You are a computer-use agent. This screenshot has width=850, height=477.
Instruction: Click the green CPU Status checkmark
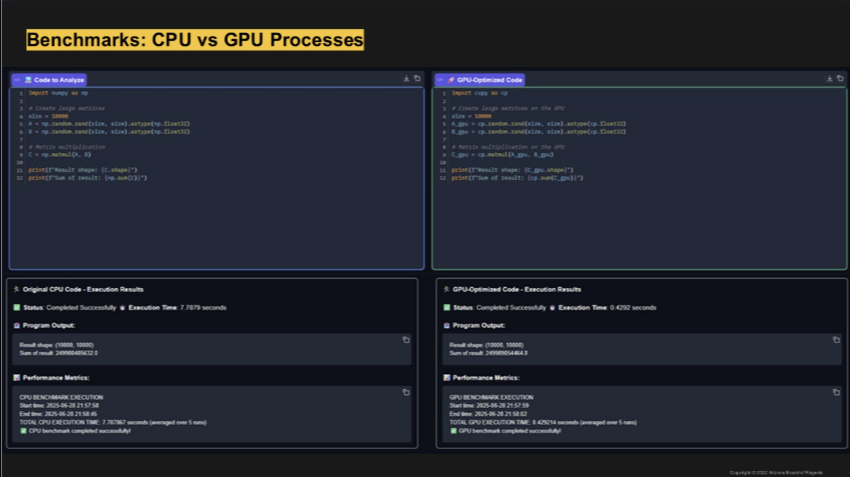[17, 308]
